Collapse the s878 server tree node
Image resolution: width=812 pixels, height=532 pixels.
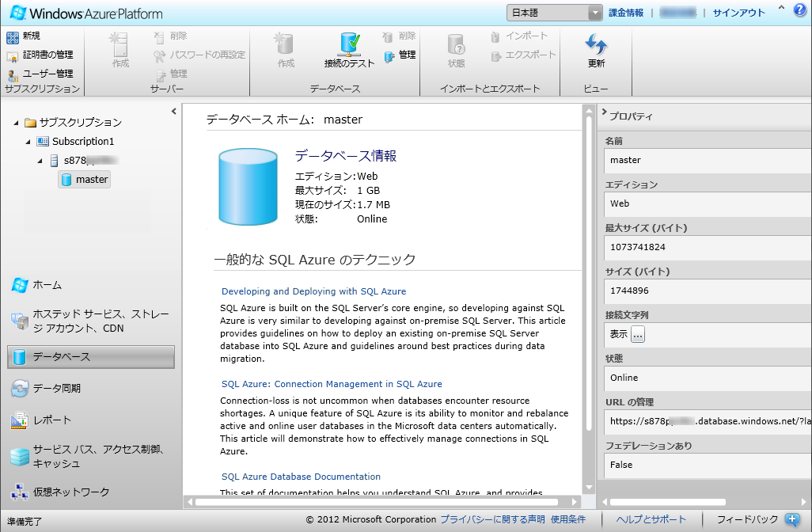point(40,161)
